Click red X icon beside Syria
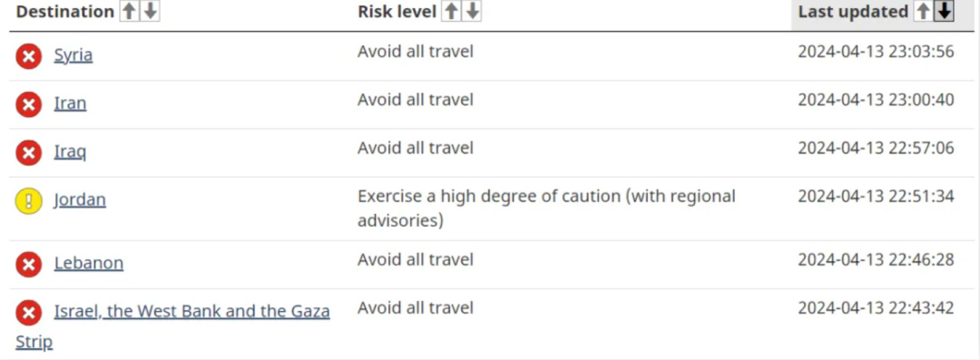980x360 pixels. [29, 56]
